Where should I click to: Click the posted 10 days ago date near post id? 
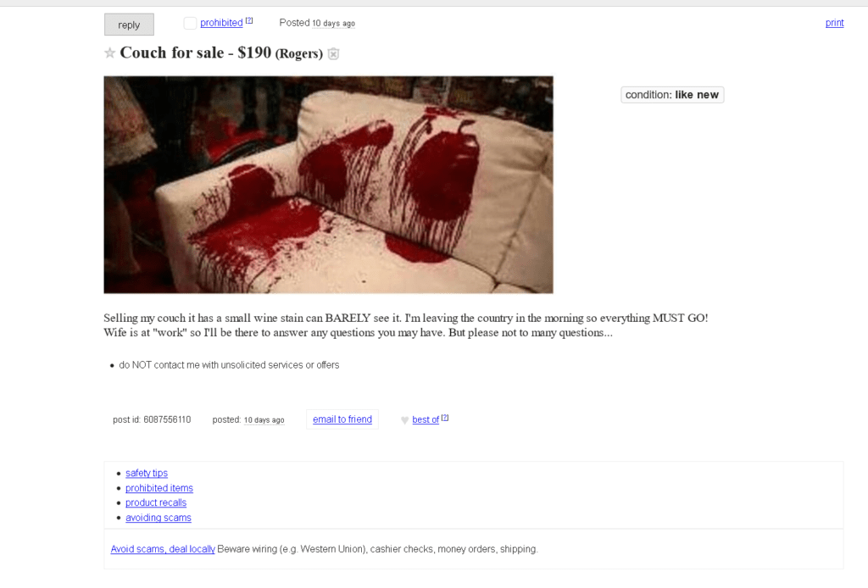(x=264, y=420)
